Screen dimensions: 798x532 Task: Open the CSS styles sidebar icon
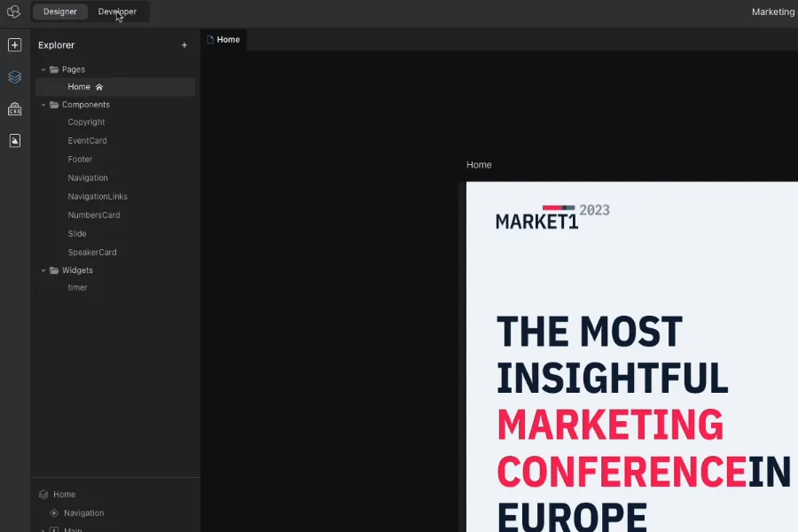coord(14,109)
